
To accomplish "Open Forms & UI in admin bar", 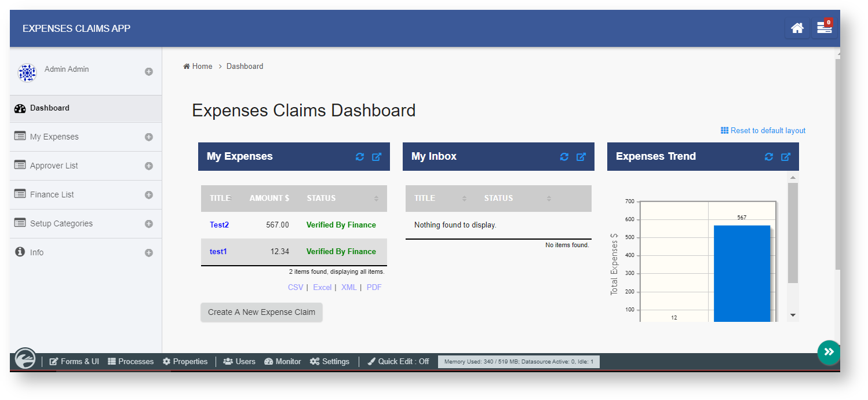I will 74,362.
